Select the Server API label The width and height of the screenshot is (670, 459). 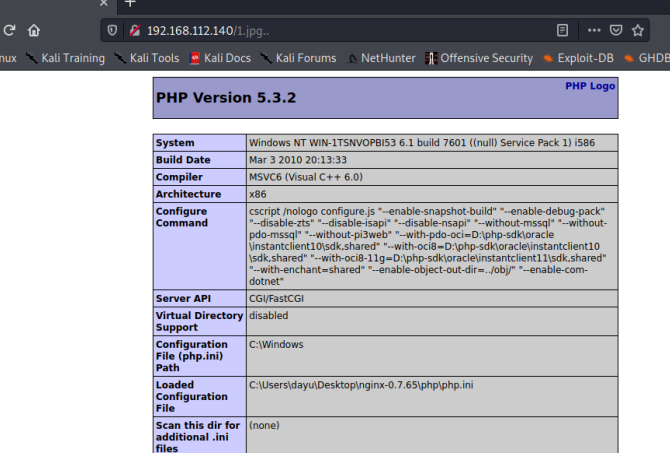[x=183, y=298]
